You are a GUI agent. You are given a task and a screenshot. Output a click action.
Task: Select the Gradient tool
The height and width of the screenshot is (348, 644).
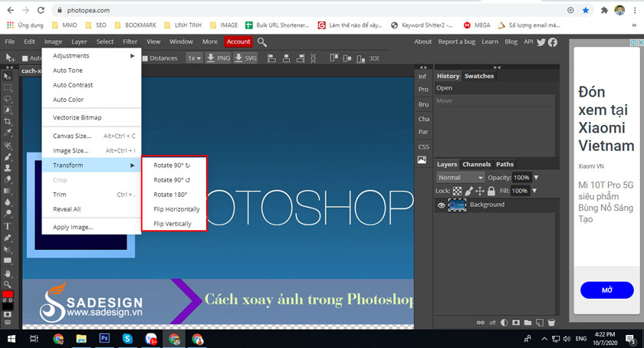click(8, 191)
